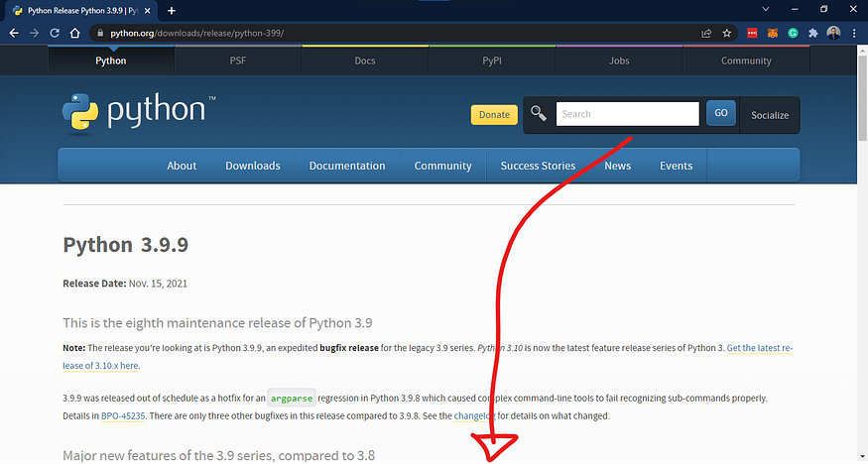Switch to the PSF top tab
Screen dimensions: 868x464
(x=238, y=60)
